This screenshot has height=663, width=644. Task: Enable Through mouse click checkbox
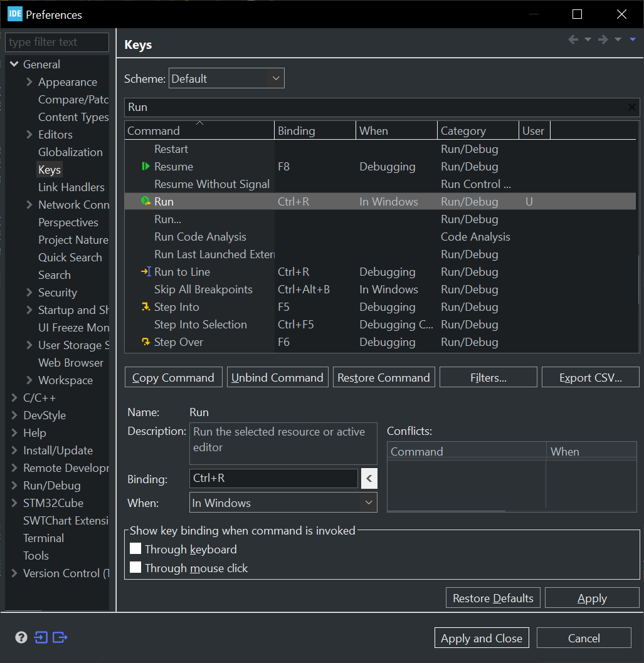135,568
